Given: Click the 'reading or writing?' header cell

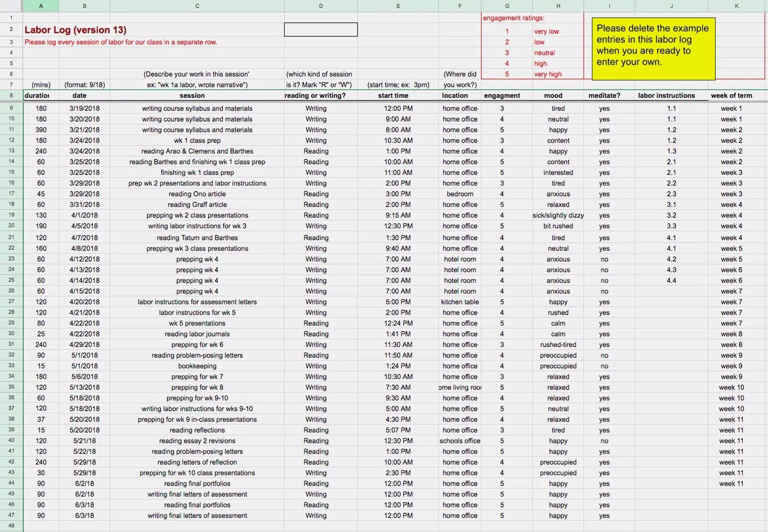Looking at the screenshot, I should (315, 96).
